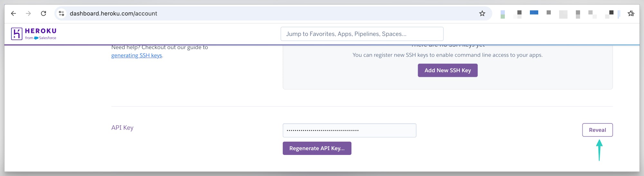Viewport: 644px width, 176px height.
Task: Click the Heroku H logo
Action: (17, 34)
